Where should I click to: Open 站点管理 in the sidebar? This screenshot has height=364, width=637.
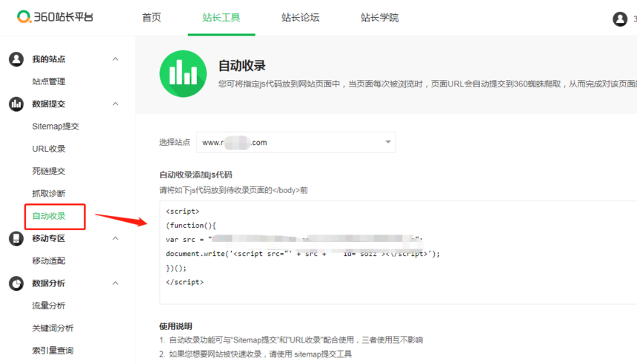click(49, 81)
